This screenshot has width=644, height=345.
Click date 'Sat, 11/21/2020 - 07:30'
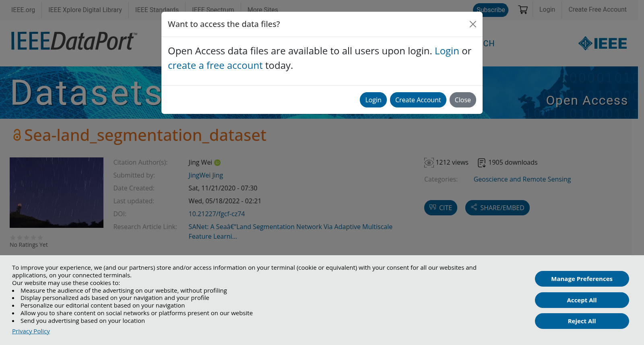tap(223, 188)
